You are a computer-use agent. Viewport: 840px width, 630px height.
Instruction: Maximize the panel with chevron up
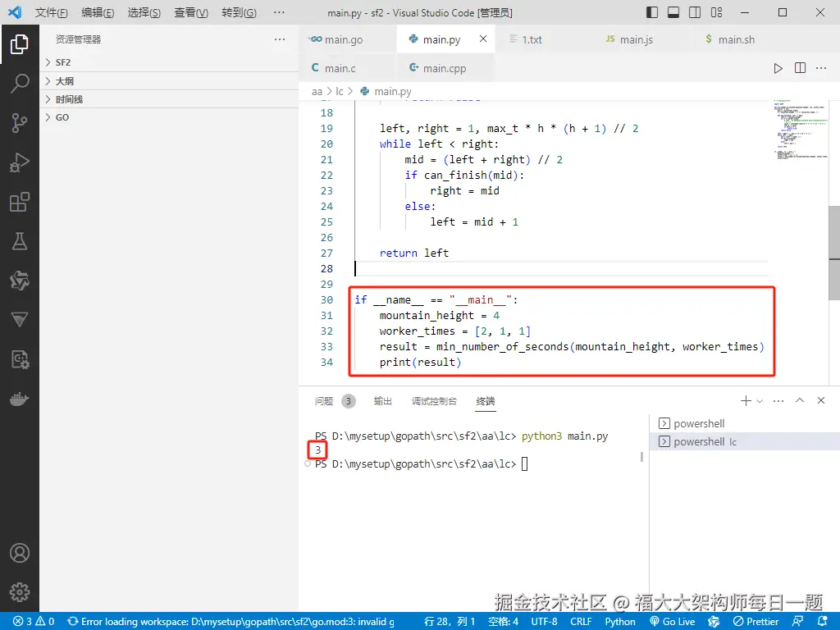click(800, 400)
